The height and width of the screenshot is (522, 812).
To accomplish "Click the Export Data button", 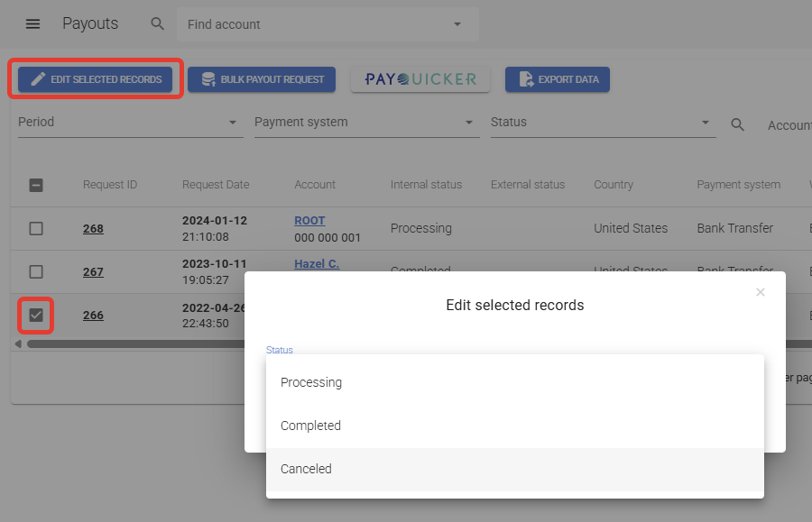I will pyautogui.click(x=558, y=79).
